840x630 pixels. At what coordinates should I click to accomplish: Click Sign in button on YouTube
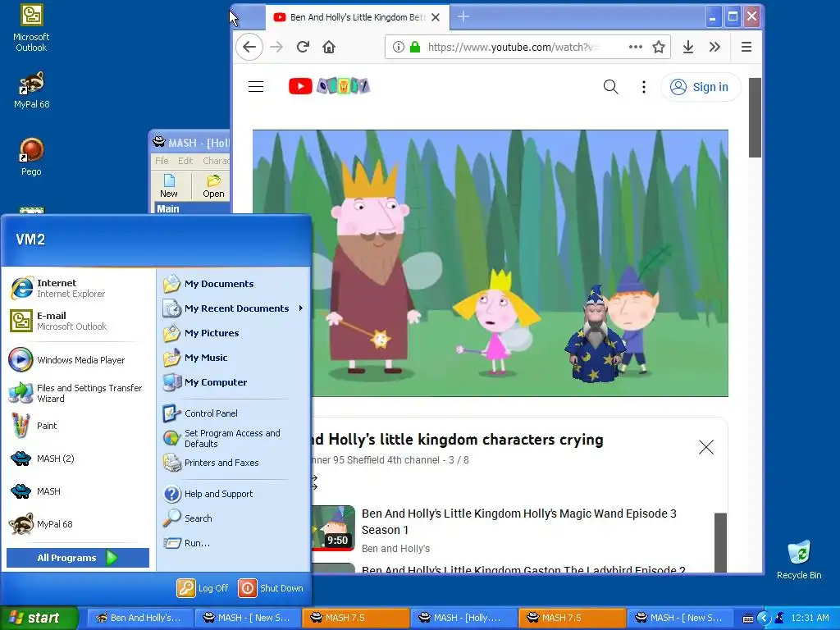(701, 87)
